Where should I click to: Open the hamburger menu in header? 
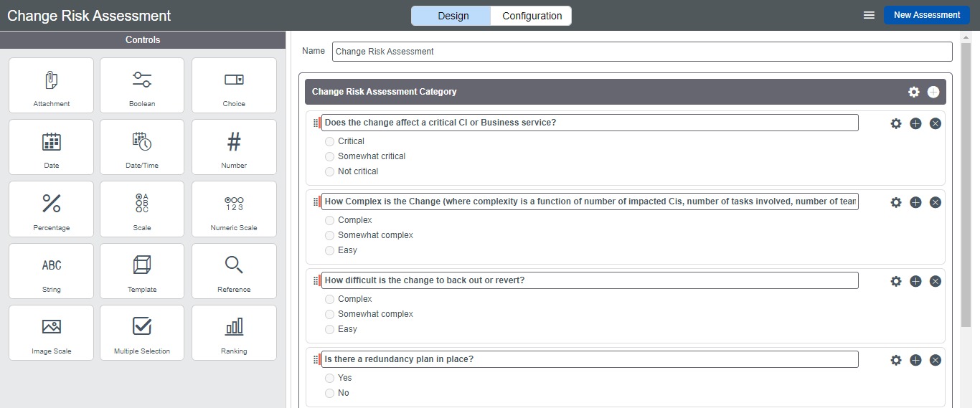869,15
